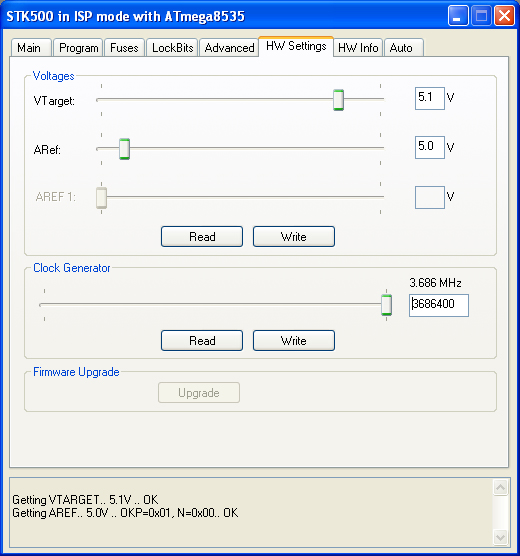Click the Firmware Upgrade group heading
The image size is (520, 556).
click(x=76, y=372)
